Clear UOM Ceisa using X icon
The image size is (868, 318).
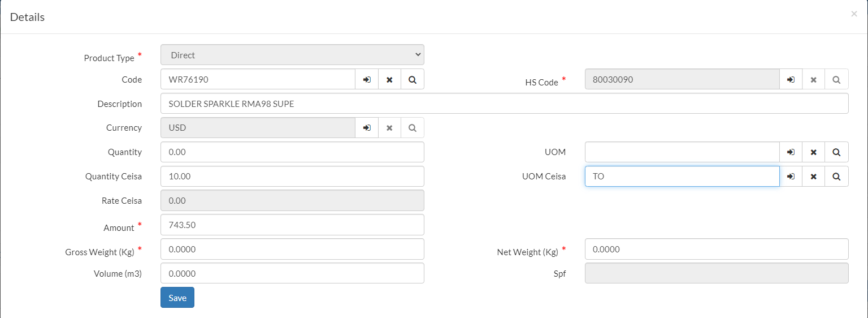click(x=813, y=177)
